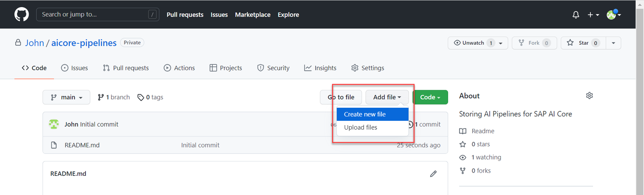The height and width of the screenshot is (195, 644).
Task: Open the John owner link
Action: (34, 43)
